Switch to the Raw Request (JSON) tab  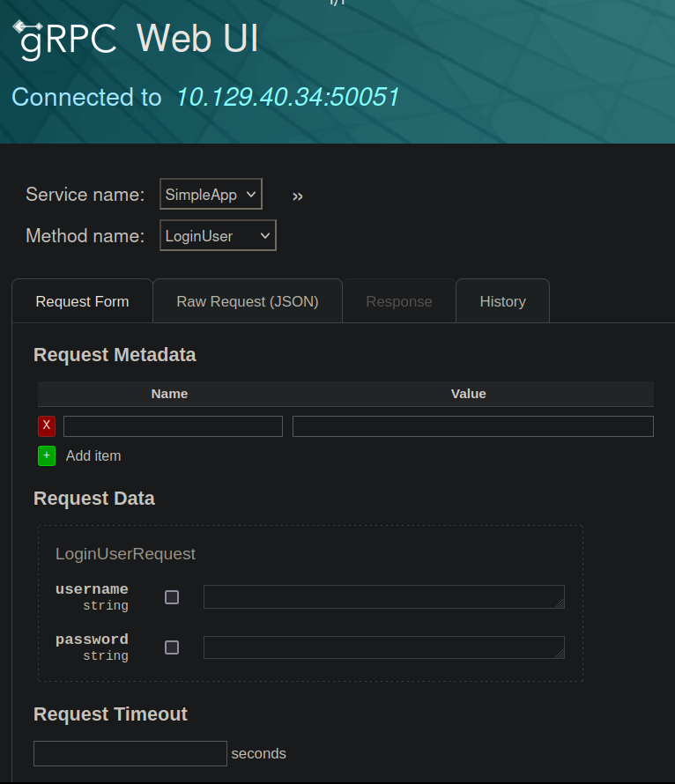pos(248,301)
